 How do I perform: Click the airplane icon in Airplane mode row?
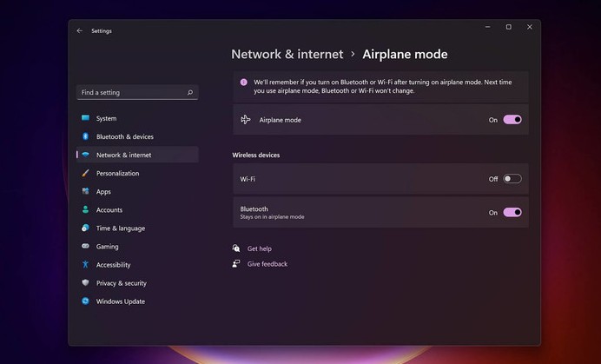pyautogui.click(x=245, y=120)
